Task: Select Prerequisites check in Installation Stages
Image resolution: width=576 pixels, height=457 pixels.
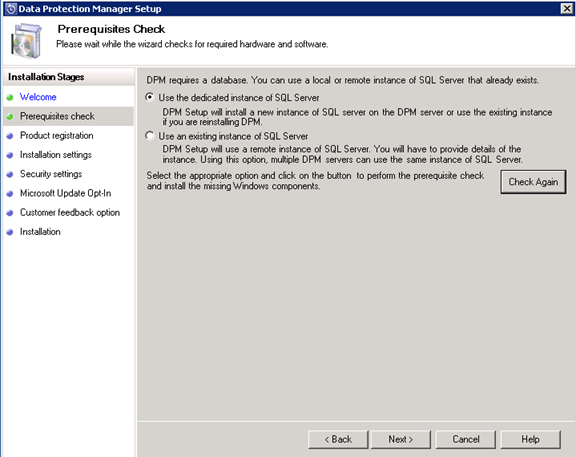Action: point(57,116)
